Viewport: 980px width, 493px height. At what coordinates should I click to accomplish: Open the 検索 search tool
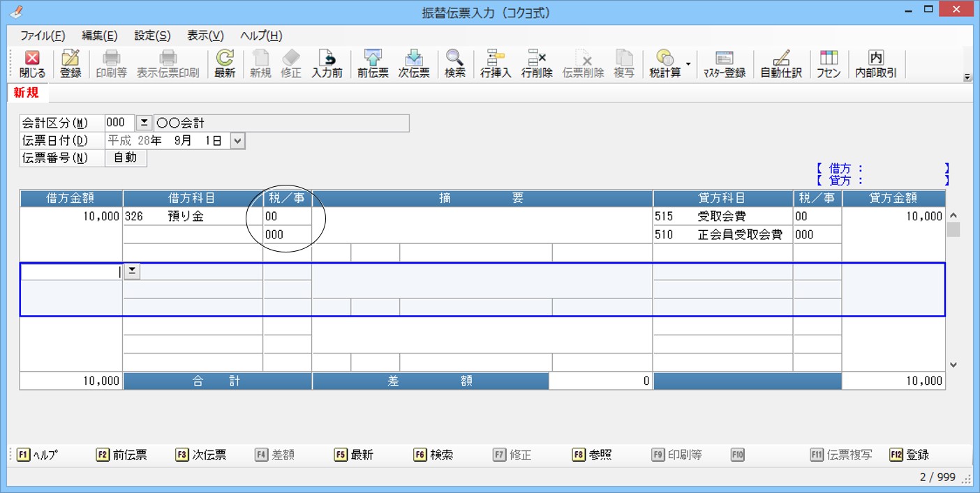(x=455, y=63)
